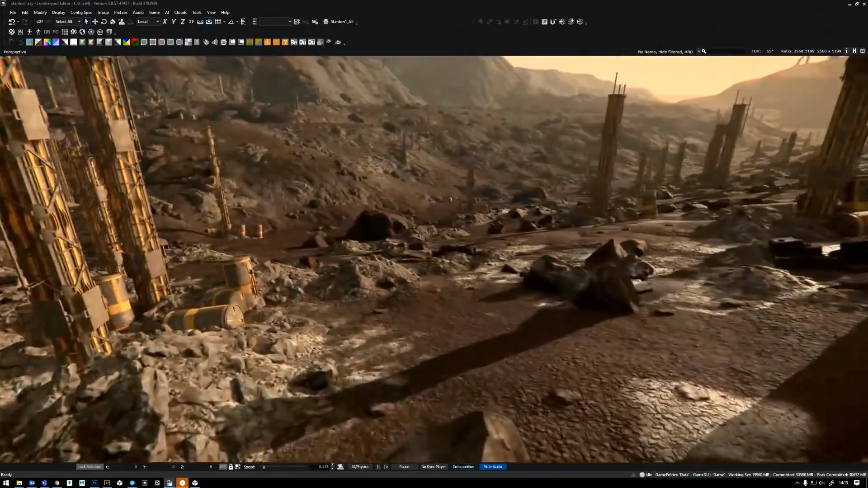Open Select All filter dropdown
This screenshot has height=488, width=868.
68,22
